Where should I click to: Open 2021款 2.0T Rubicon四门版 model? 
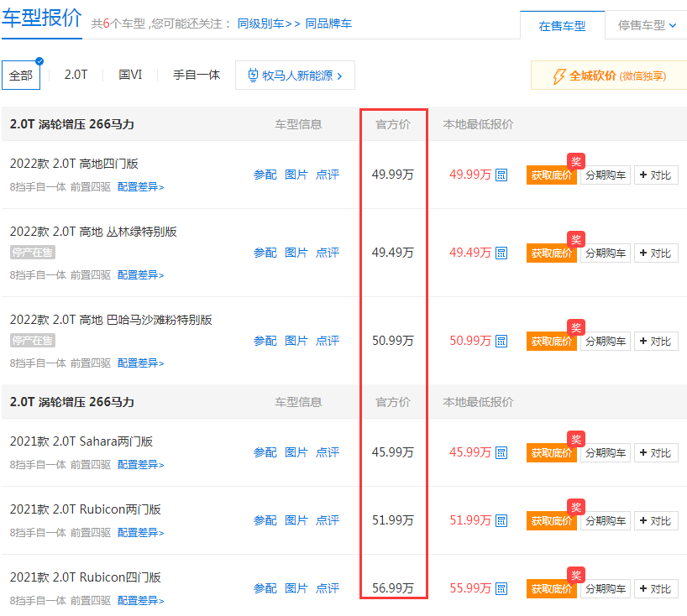coord(86,577)
